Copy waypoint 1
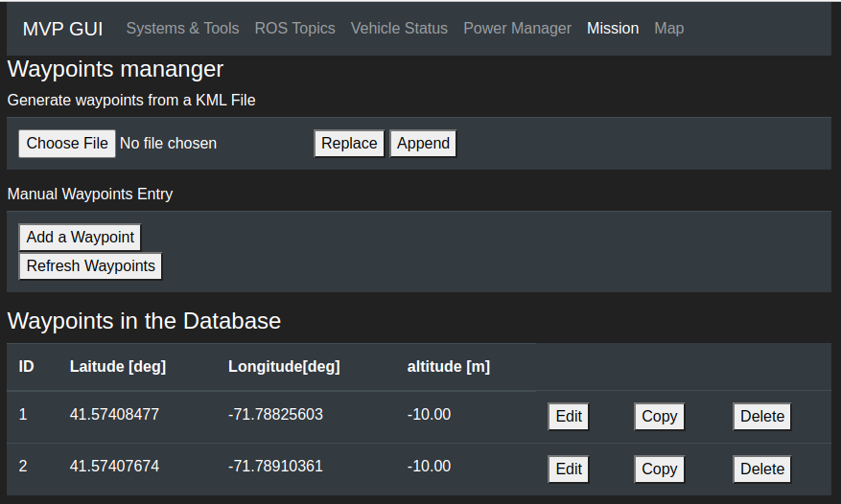This screenshot has height=504, width=841. (659, 417)
